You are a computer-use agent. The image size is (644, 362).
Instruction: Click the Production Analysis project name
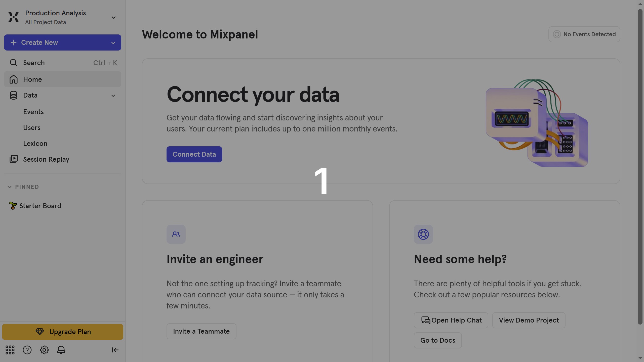56,13
